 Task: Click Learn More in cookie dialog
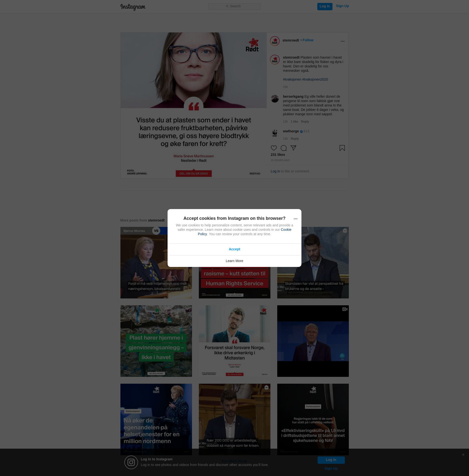point(234,261)
